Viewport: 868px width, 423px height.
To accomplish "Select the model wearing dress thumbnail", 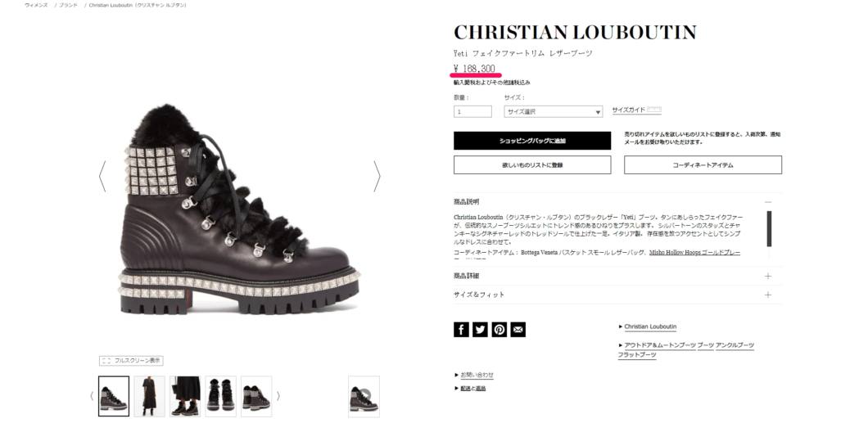I will click(150, 396).
